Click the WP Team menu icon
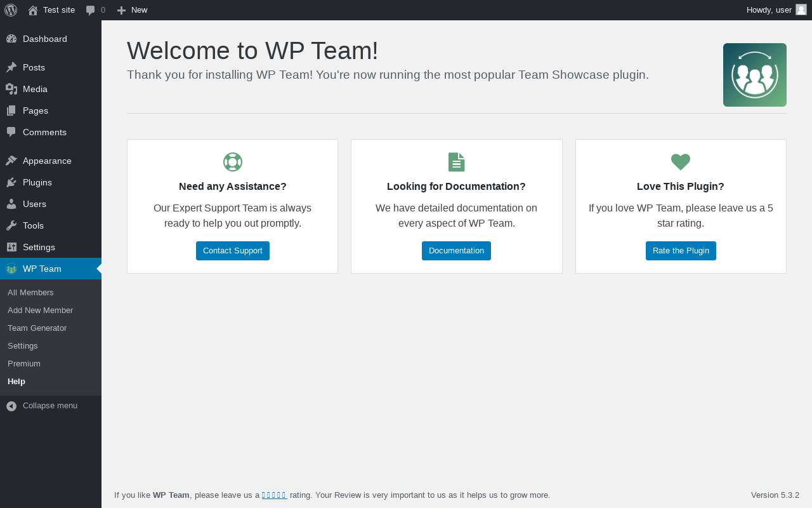812x508 pixels. point(11,269)
